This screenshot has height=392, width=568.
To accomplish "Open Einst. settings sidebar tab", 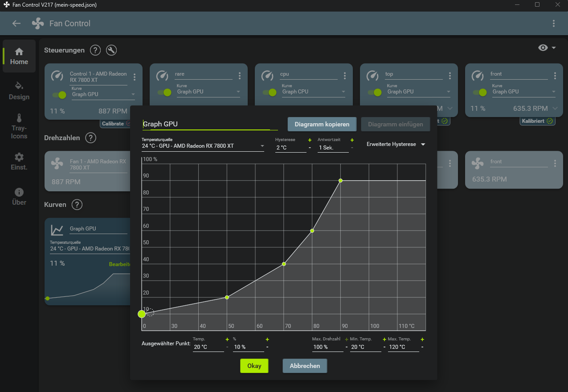I will [x=19, y=162].
